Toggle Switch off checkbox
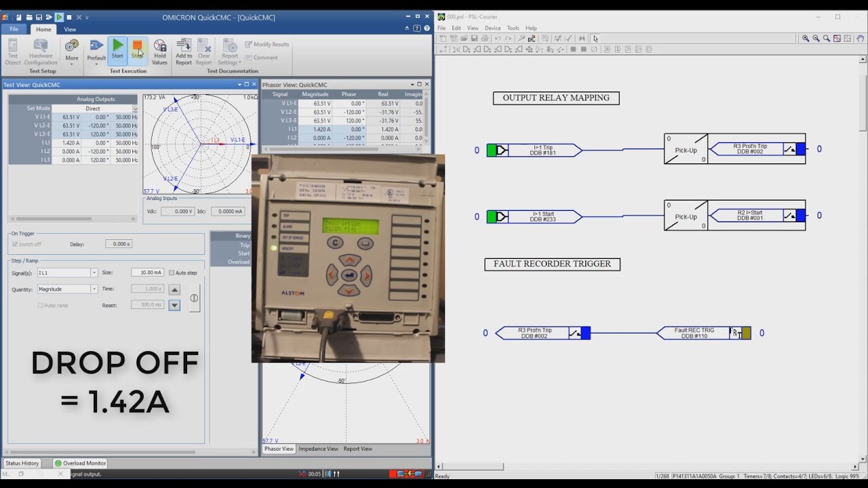This screenshot has height=488, width=868. [15, 244]
